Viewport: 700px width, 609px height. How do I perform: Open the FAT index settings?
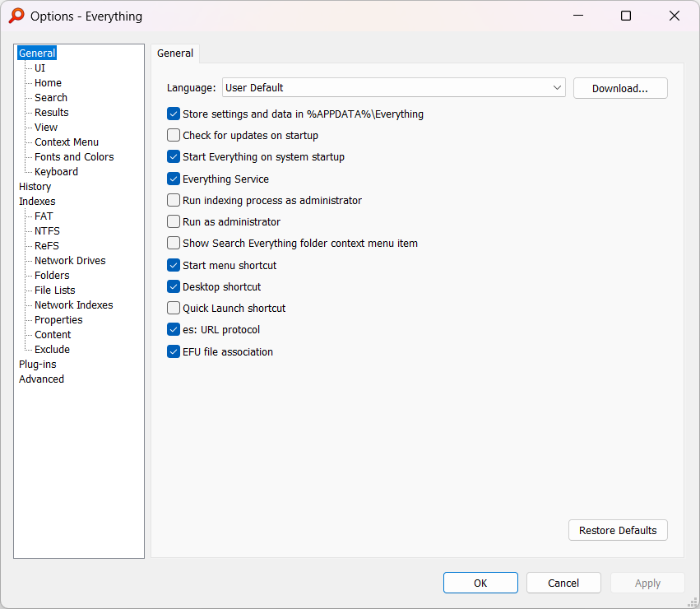pos(44,216)
